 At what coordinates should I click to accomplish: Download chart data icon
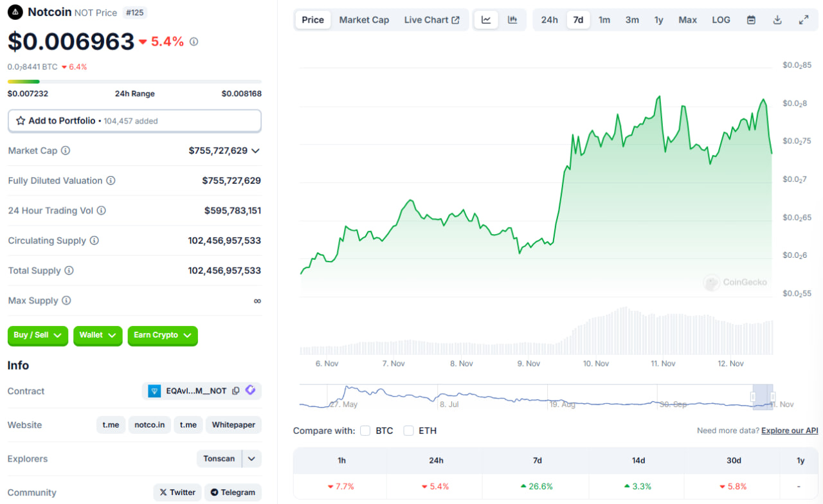tap(777, 20)
